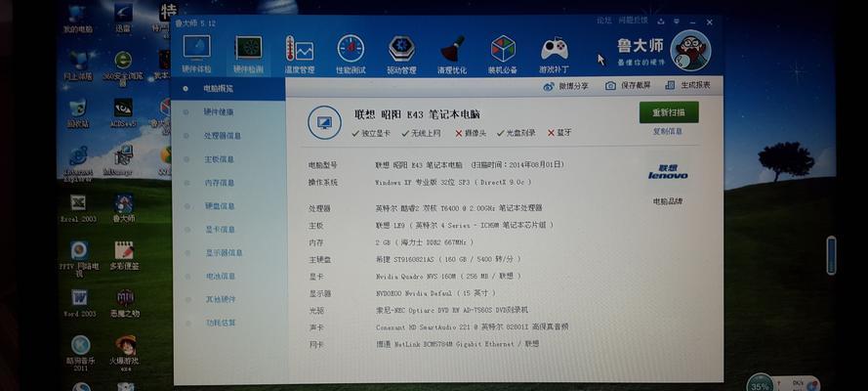Open 360安全浏览器 desktop icon

[x=123, y=68]
